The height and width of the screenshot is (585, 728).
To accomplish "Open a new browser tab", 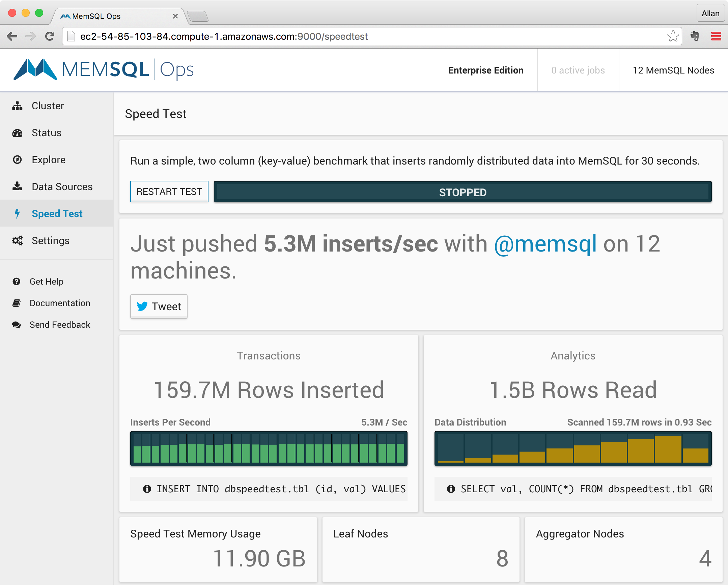I will click(x=198, y=16).
